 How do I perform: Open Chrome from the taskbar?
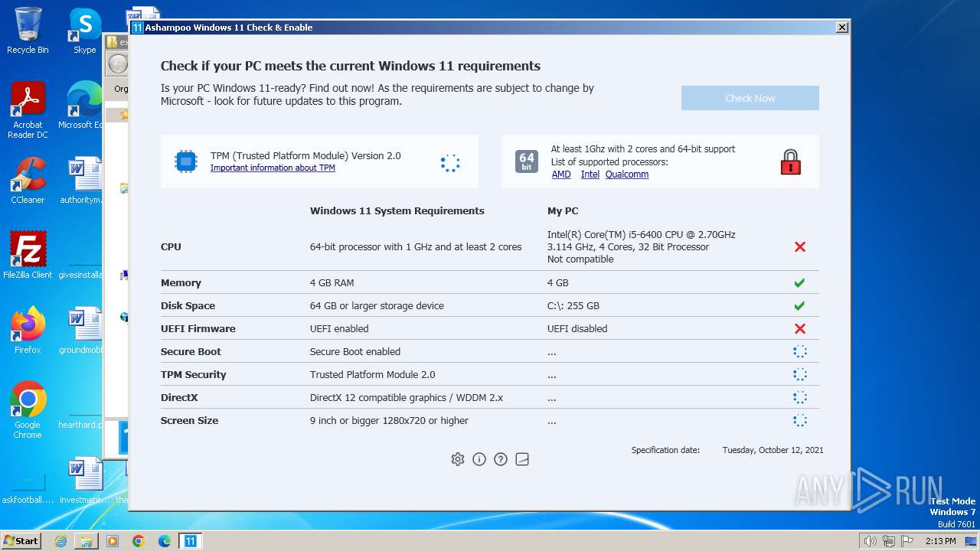pyautogui.click(x=139, y=541)
